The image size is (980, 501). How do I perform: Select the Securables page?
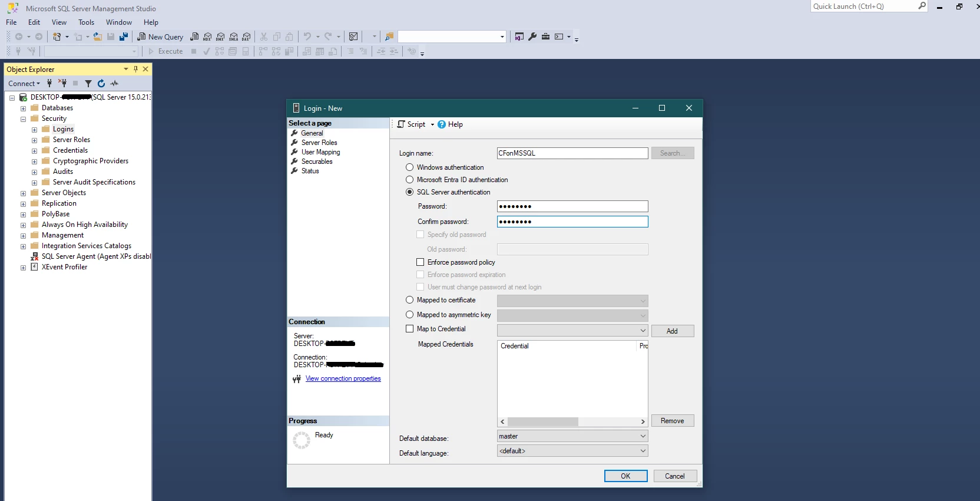[x=317, y=161]
